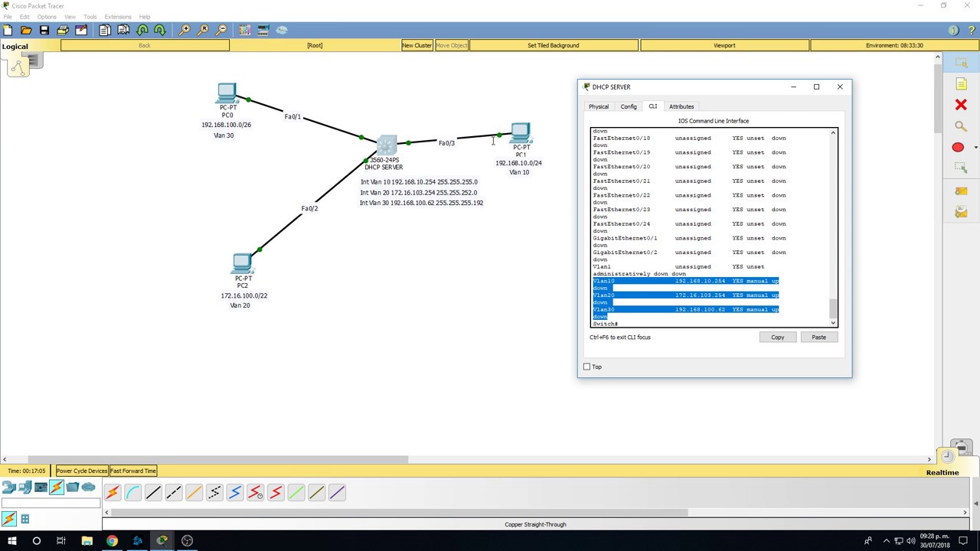Open the Tools menu
Image resolution: width=980 pixels, height=551 pixels.
coord(90,17)
